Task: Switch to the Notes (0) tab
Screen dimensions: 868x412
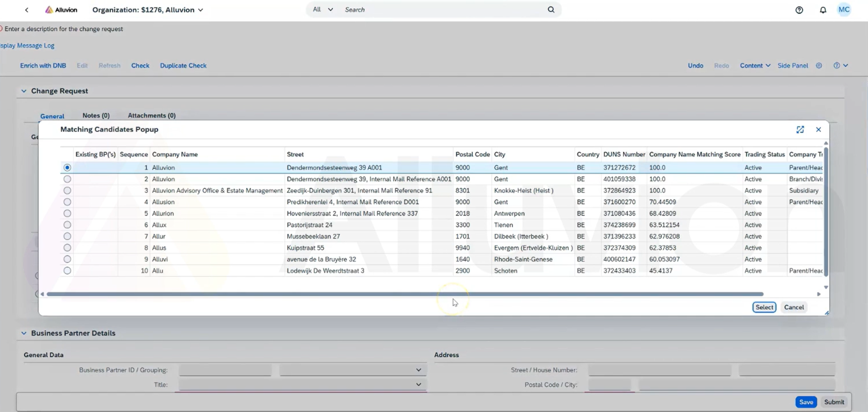Action: pos(96,115)
